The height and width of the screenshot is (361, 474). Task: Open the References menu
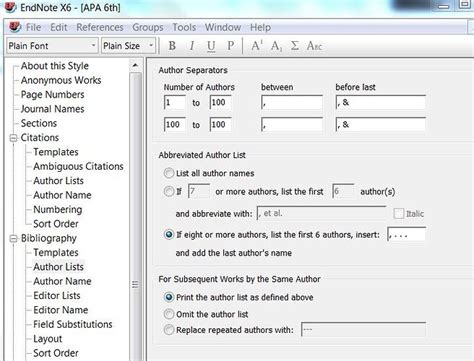pos(100,27)
